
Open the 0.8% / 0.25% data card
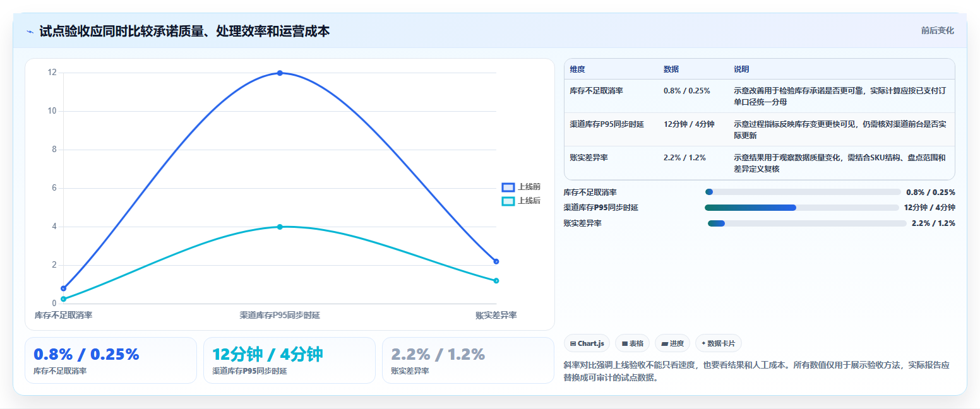tap(111, 360)
